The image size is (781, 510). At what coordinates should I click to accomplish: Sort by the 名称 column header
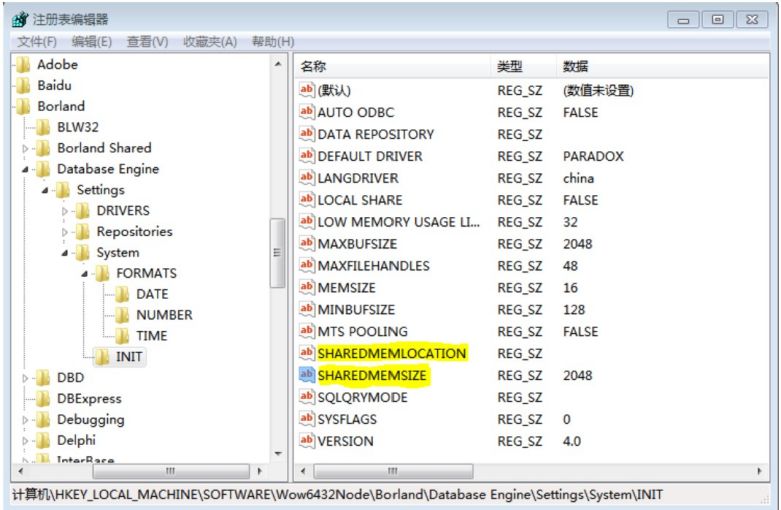pyautogui.click(x=314, y=66)
